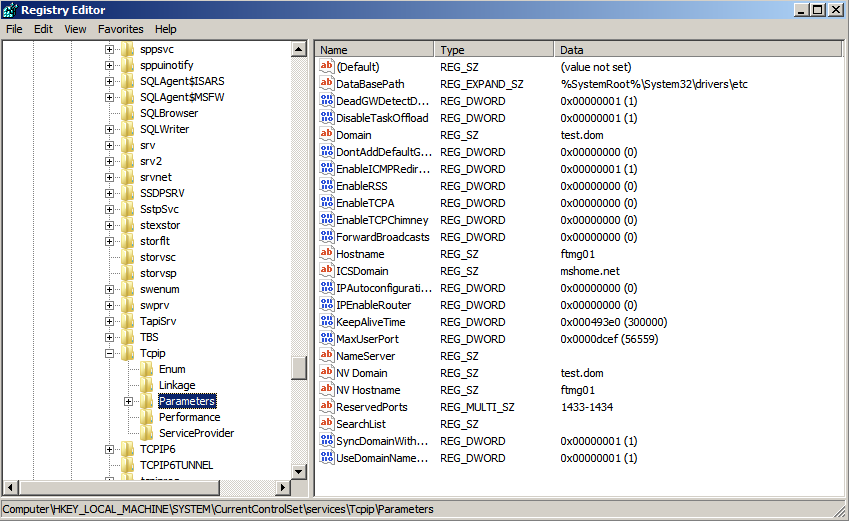The width and height of the screenshot is (849, 521).
Task: Click the KeepAliveTime DWORD value icon
Action: pyautogui.click(x=327, y=322)
